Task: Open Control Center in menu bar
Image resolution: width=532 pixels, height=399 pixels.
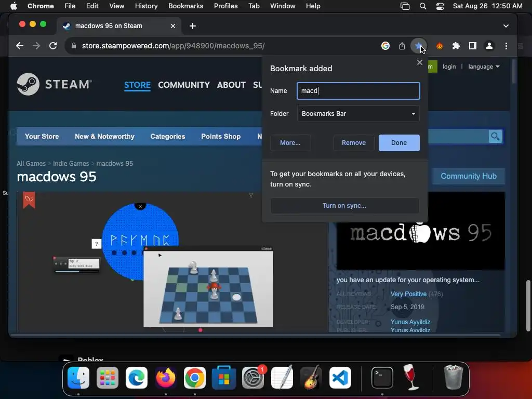Action: point(440,6)
